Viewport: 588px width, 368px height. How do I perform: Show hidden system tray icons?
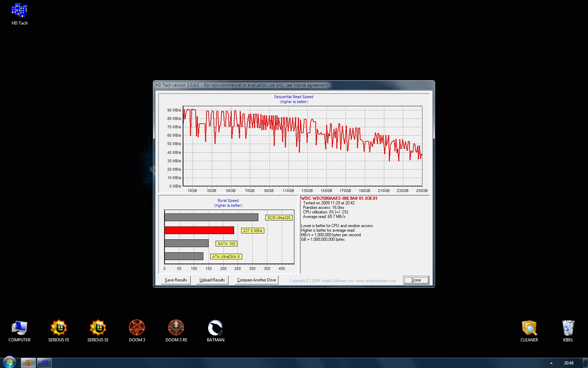[551, 363]
